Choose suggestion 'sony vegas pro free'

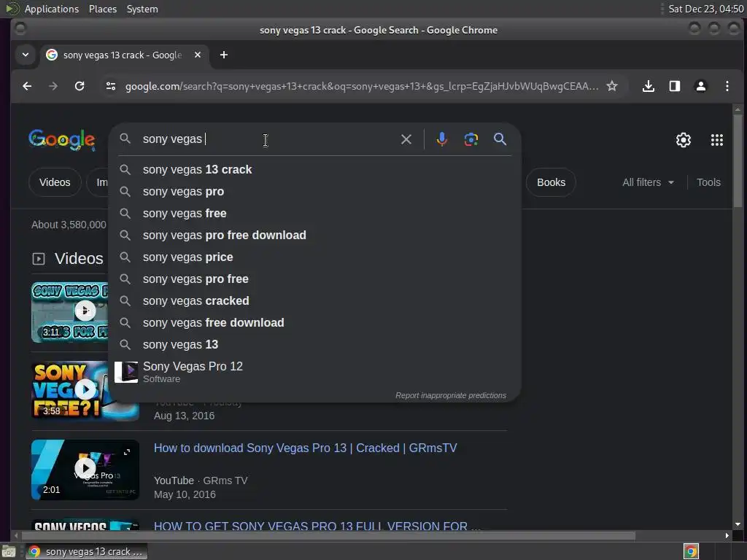pos(314,279)
